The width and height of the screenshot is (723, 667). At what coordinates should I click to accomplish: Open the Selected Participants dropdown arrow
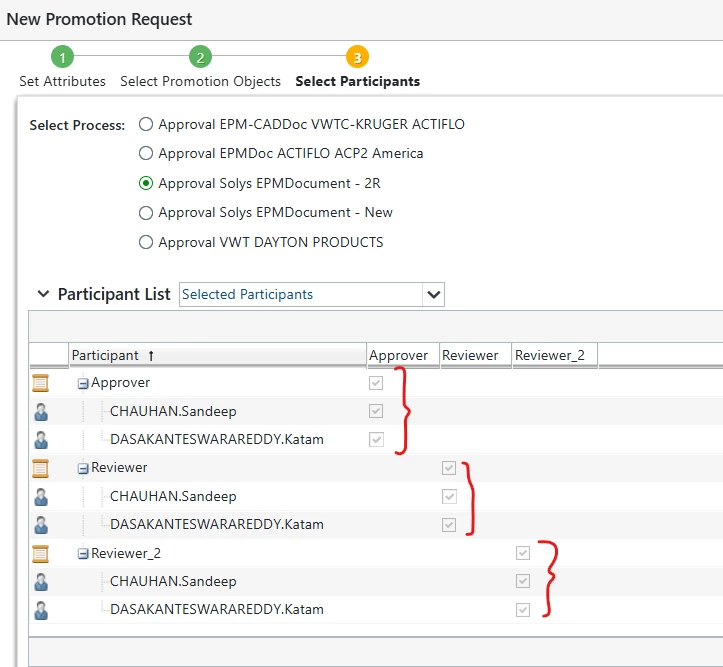[x=433, y=295]
